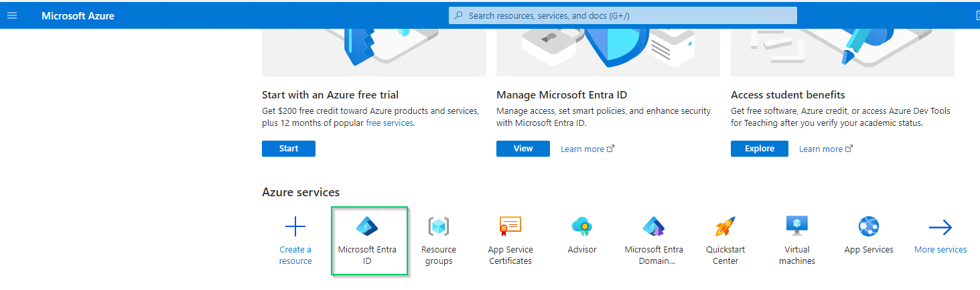
Task: Open the free services link
Action: coord(390,123)
